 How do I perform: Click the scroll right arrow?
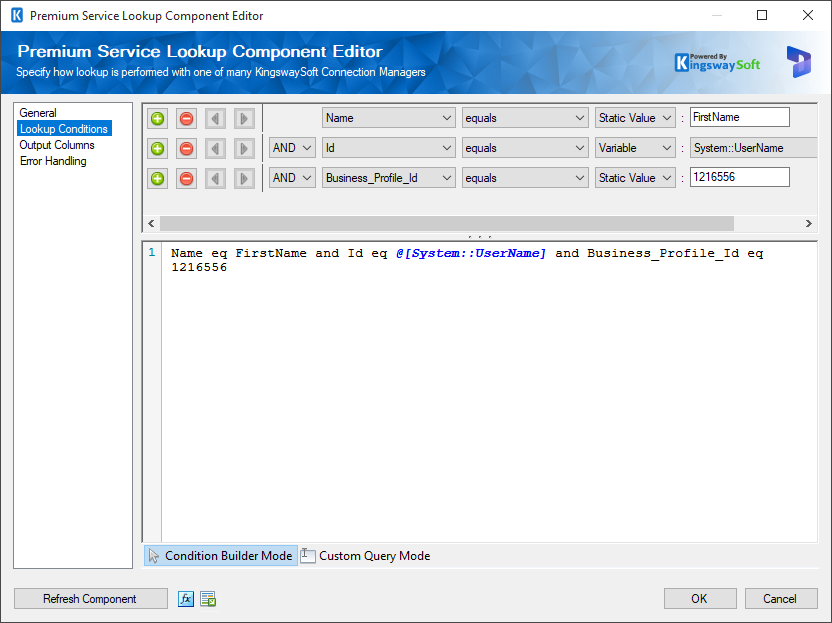point(809,223)
